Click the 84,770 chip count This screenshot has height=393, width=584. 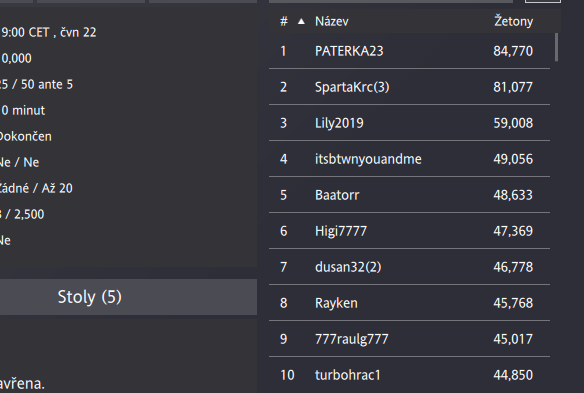513,51
